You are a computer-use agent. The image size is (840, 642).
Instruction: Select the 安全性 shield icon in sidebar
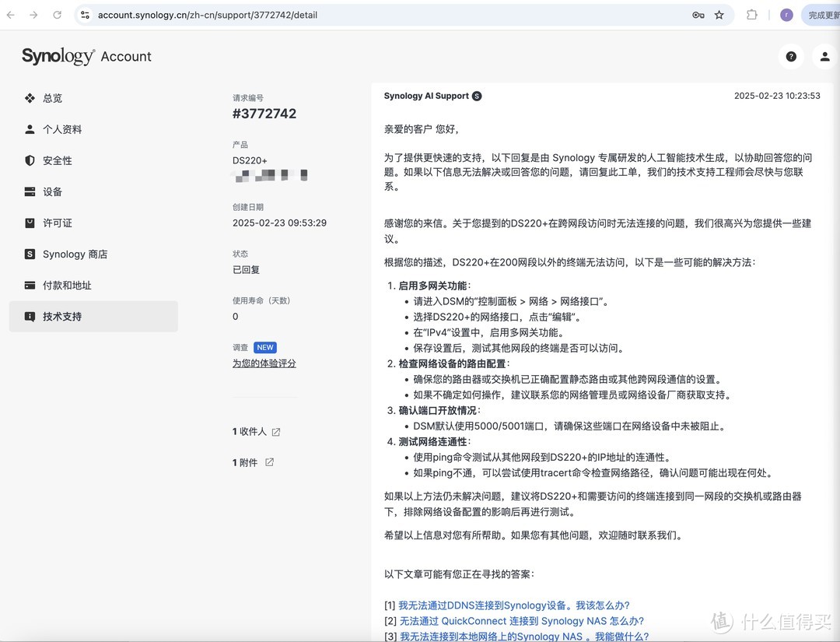[30, 160]
